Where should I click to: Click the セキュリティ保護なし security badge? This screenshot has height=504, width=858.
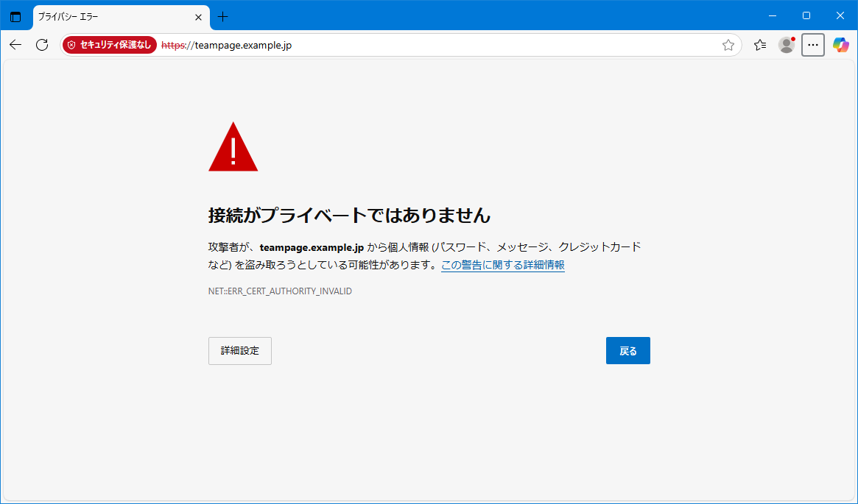tap(109, 44)
